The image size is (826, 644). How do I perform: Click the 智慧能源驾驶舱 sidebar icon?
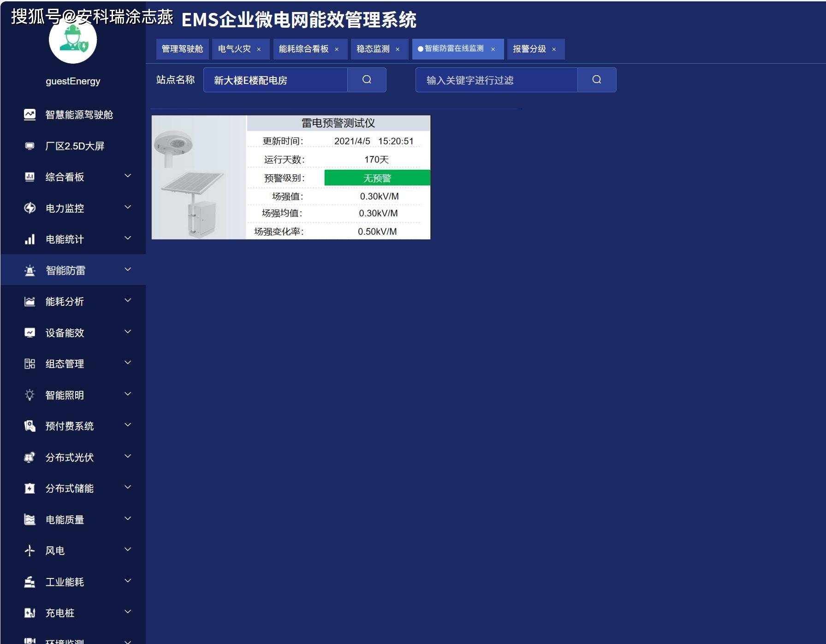[30, 115]
